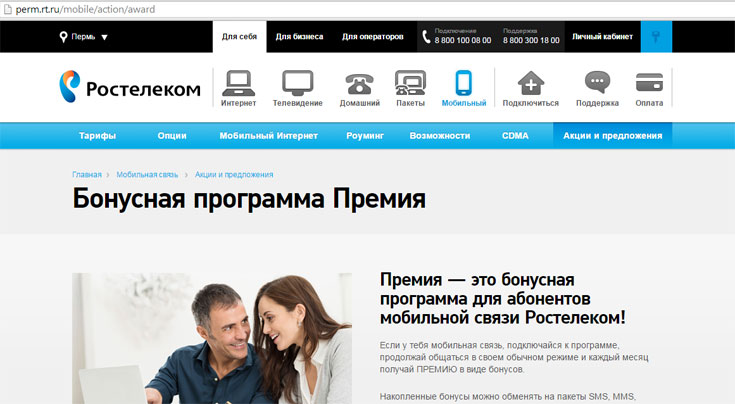
Task: Click the Главная breadcrumb link
Action: [x=86, y=174]
